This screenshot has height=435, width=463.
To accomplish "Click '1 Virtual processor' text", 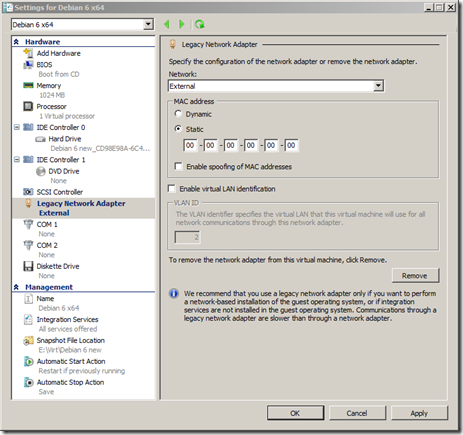I will pos(67,116).
